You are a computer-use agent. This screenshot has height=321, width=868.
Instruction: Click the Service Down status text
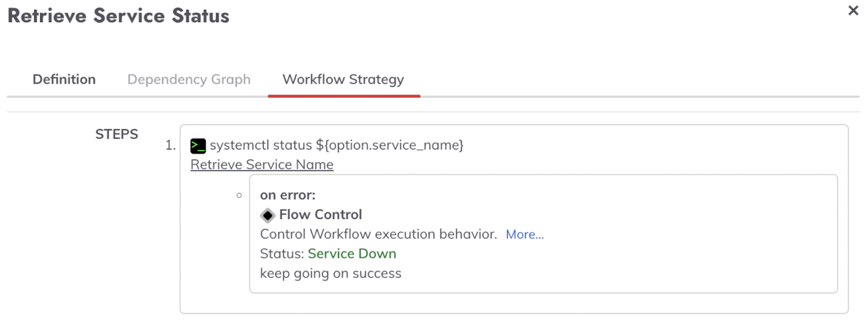352,254
